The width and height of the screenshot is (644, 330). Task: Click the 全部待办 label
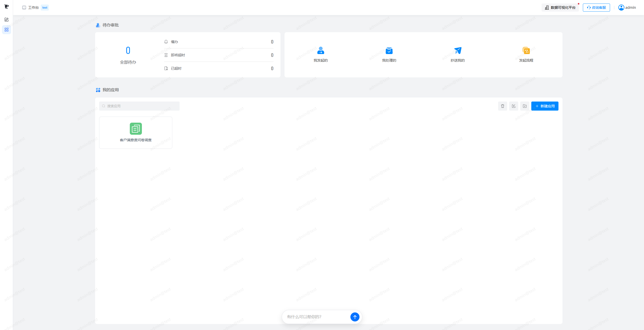point(128,62)
